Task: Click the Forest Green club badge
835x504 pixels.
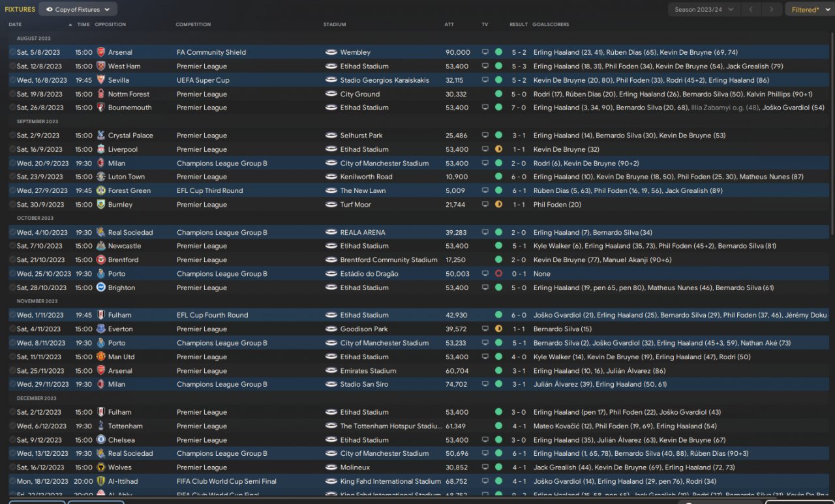Action: pos(100,190)
